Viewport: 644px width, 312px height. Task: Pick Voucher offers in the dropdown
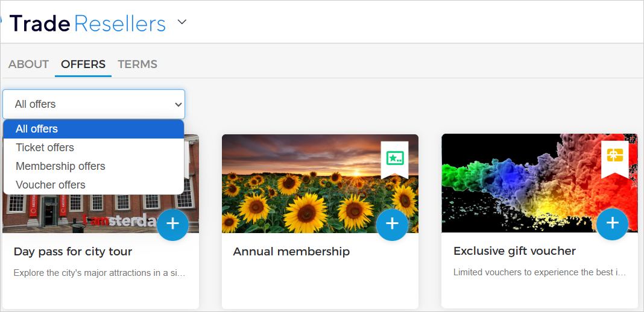[93, 185]
